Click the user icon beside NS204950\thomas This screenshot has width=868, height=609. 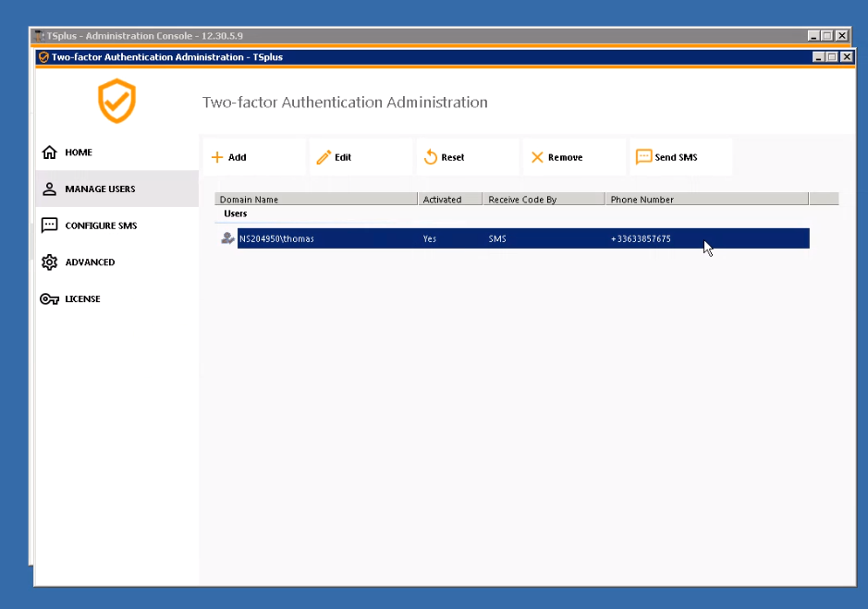pos(227,238)
